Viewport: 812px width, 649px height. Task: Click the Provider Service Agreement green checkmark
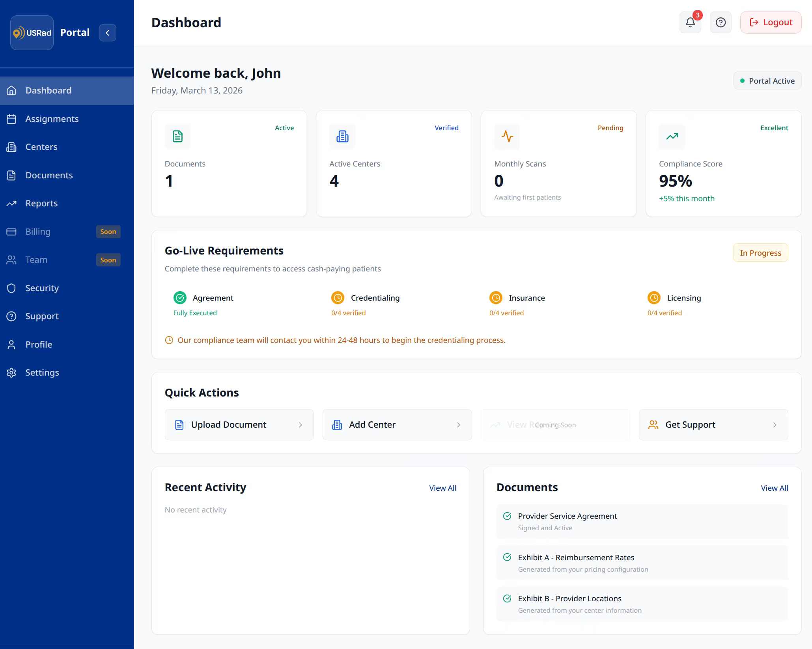507,516
